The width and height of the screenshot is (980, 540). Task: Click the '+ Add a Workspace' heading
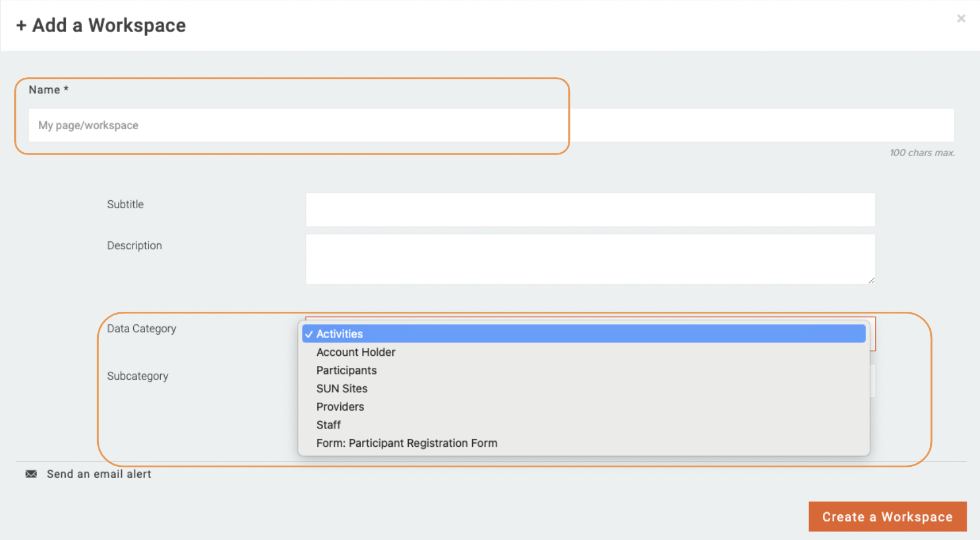[101, 25]
